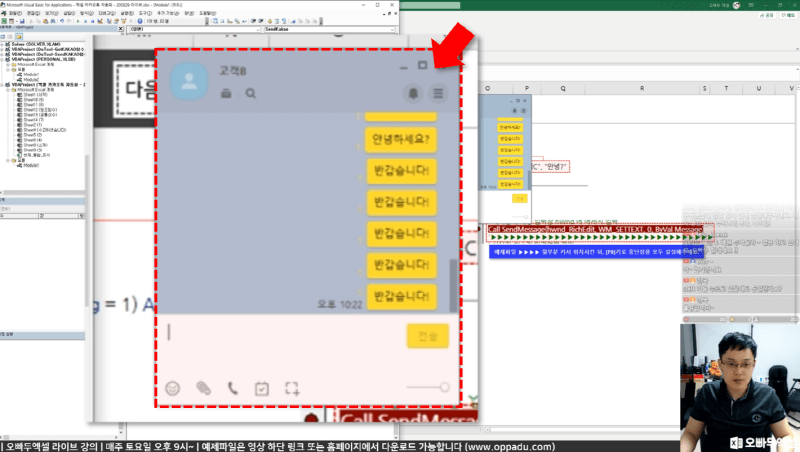The image size is (800, 452).
Task: Open the 편집(E) menu in VBA editor
Action: point(33,13)
